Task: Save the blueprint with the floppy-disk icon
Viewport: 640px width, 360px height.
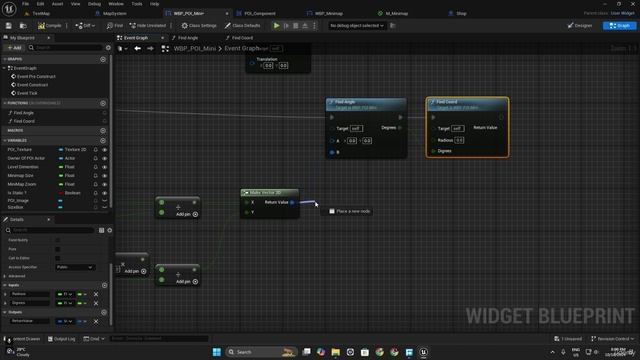Action: 9,26
